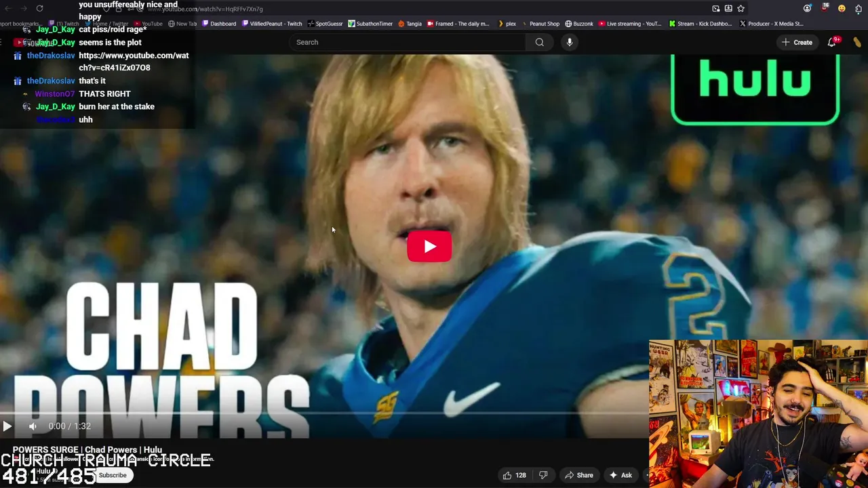Open the Tangia bookmark

(x=410, y=24)
